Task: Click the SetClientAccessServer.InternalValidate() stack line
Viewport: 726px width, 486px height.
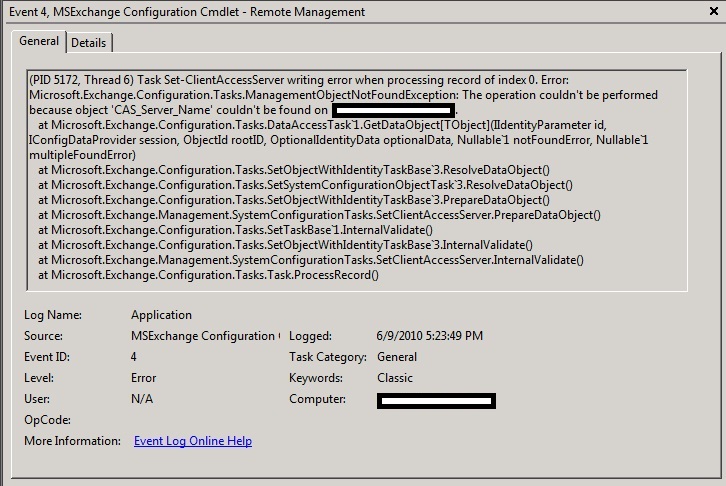Action: (311, 260)
